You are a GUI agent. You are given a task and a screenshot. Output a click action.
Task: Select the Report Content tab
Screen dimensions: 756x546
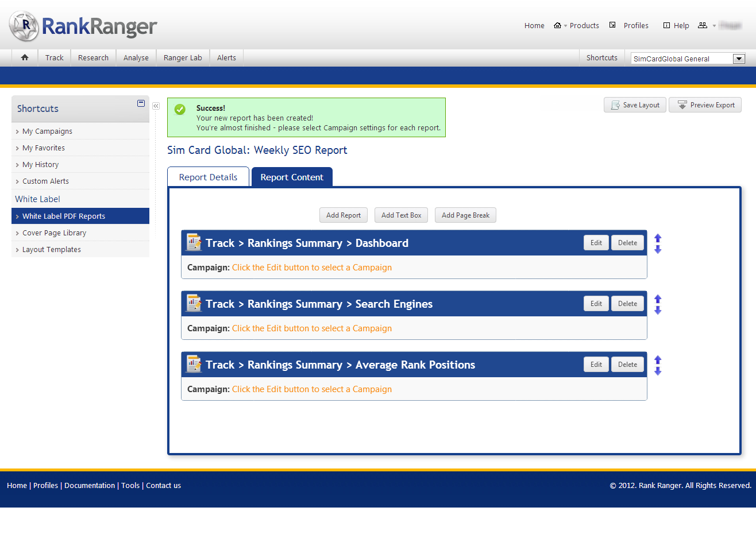pyautogui.click(x=292, y=177)
